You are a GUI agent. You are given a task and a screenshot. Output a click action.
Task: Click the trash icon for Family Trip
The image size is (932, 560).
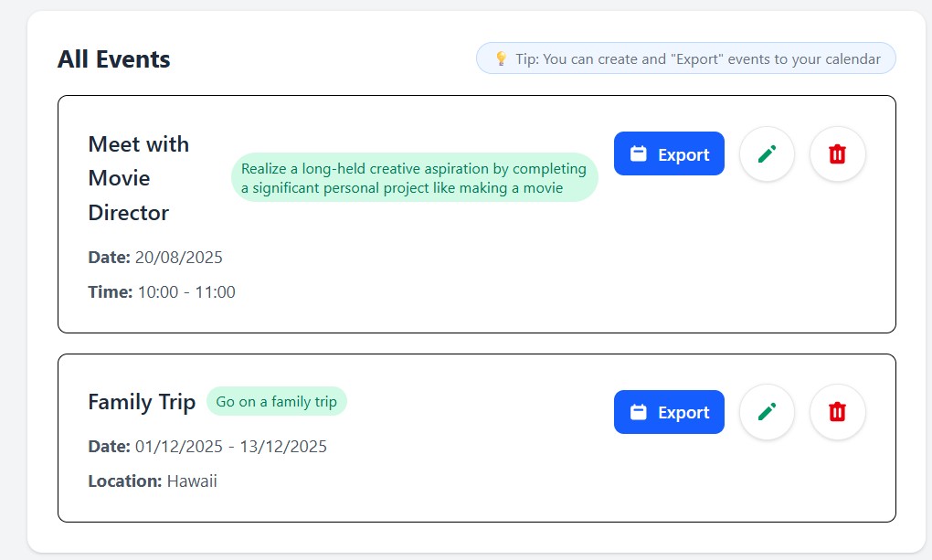tap(837, 412)
